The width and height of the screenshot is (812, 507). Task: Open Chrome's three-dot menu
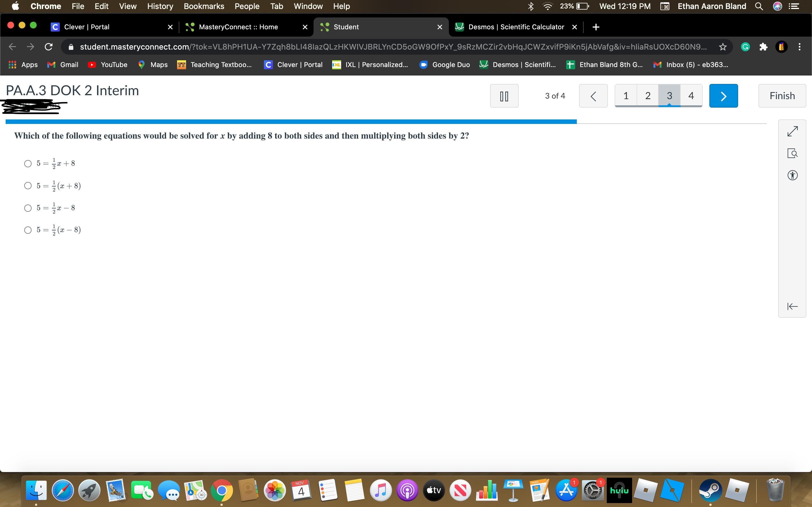(799, 47)
